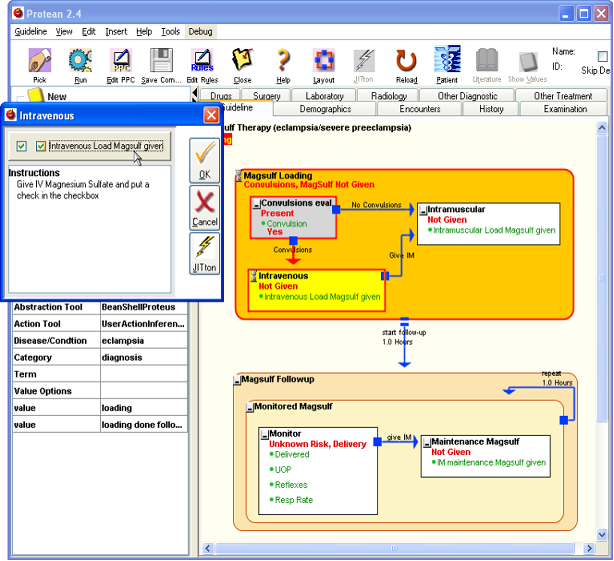Toggle the Skip De checkbox in toolbar

(602, 57)
